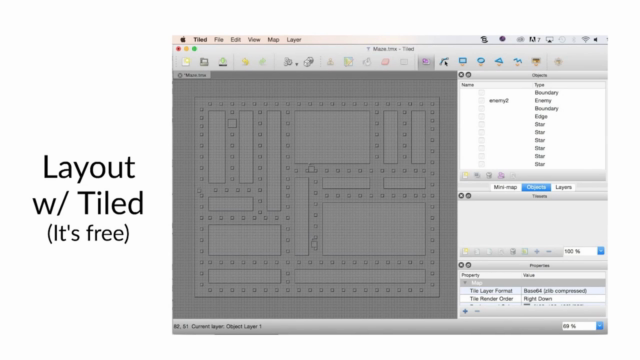
Task: Click Edit Terrain icon in Tilesets panel
Action: coord(525,251)
